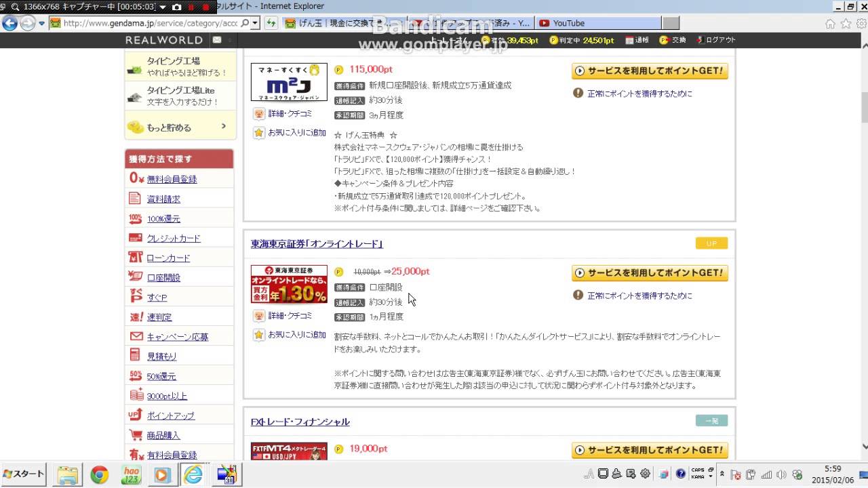The width and height of the screenshot is (868, 488).
Task: Click the 50%還元 category icon
Action: [135, 375]
